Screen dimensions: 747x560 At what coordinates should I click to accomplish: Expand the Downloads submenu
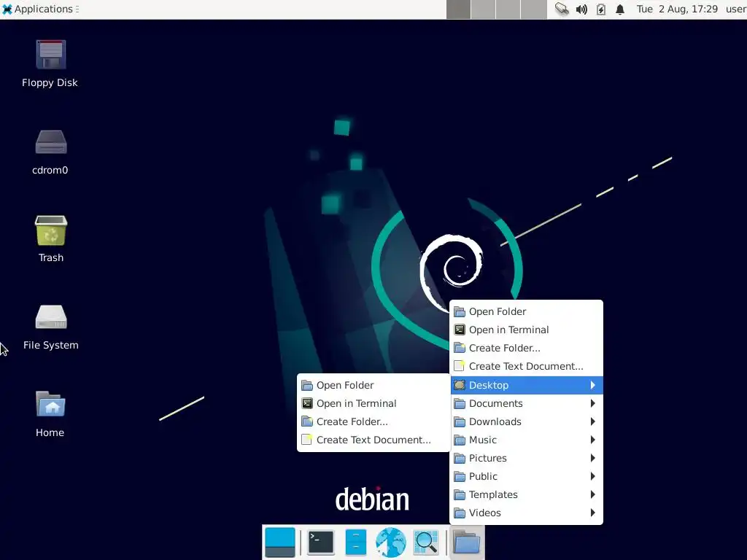(527, 421)
